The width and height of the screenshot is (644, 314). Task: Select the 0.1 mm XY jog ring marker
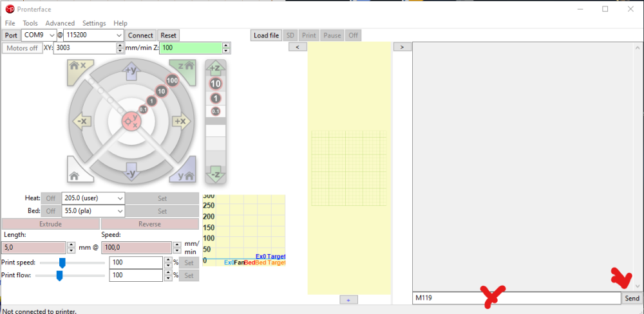(143, 109)
